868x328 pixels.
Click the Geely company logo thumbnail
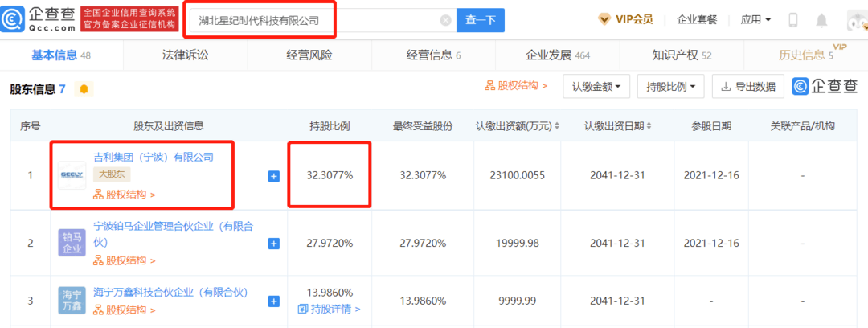coord(72,175)
